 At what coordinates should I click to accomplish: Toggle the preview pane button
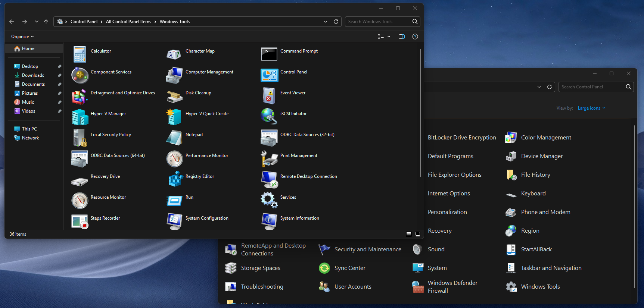[402, 37]
